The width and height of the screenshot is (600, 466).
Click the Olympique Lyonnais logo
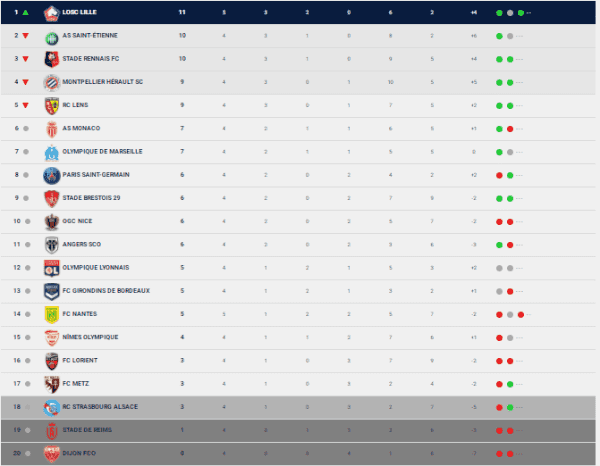point(52,267)
